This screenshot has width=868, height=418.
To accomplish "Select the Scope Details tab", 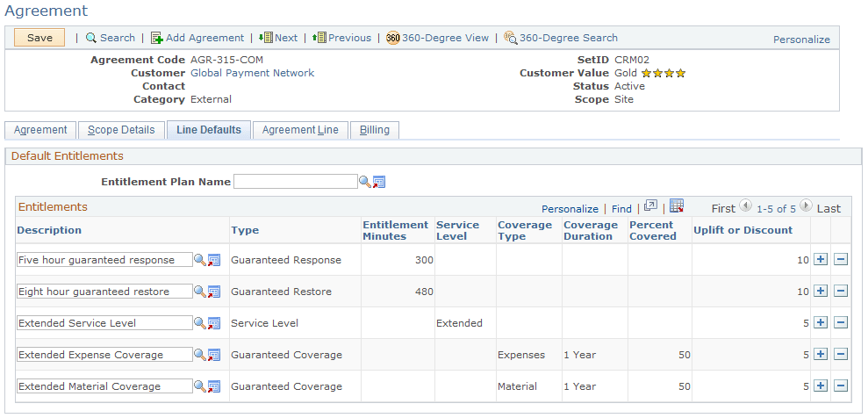I will pos(121,130).
